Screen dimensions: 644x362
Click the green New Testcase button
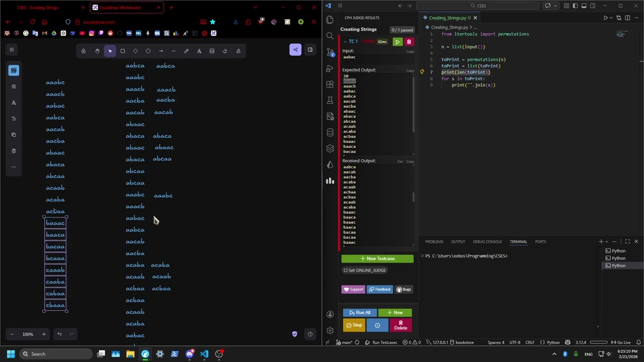pos(377,258)
